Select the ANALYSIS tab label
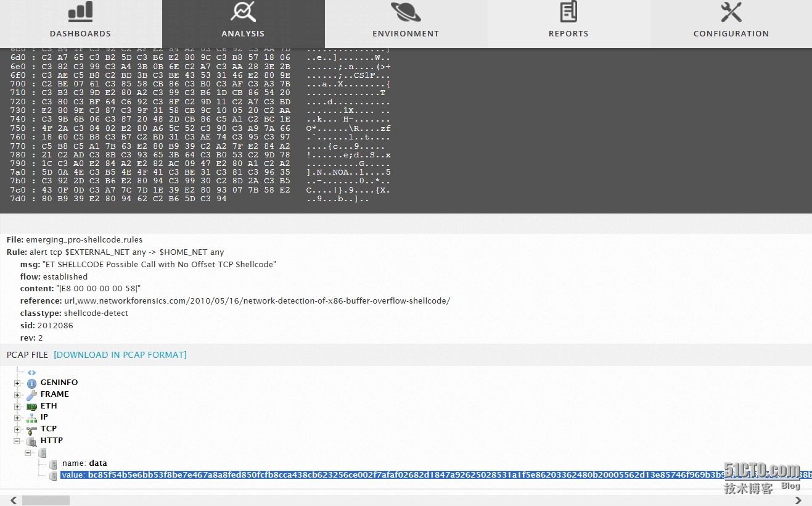 point(243,34)
